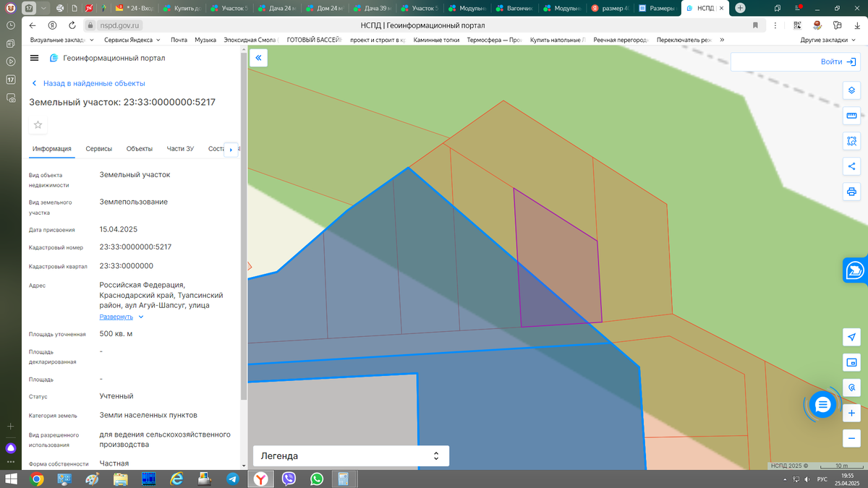Screen dimensions: 868x488
Task: Open the Визуальные закладки bookmarks dropdown
Action: click(61, 40)
